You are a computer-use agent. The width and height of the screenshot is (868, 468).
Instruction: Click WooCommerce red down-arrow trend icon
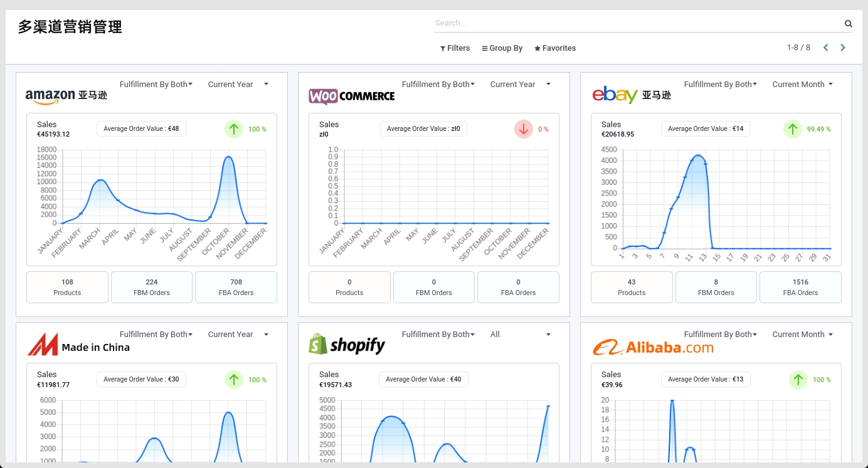tap(524, 129)
